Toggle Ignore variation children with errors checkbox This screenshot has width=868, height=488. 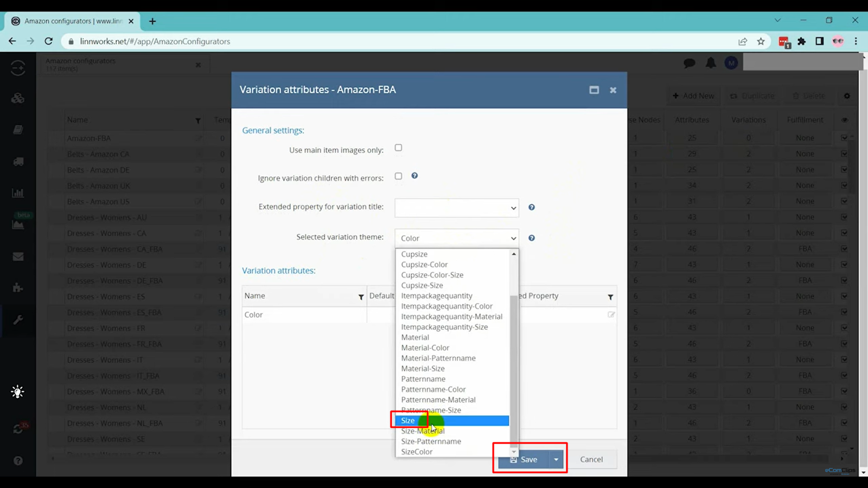tap(398, 176)
